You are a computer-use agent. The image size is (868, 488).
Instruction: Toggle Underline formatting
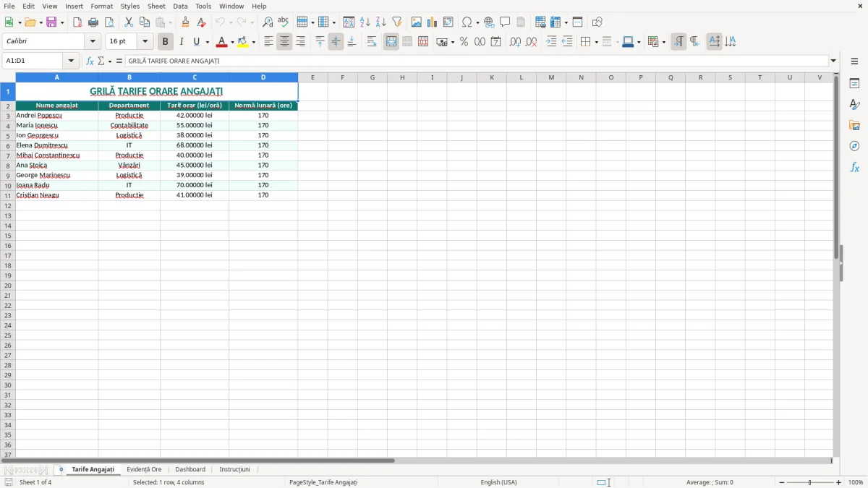[x=196, y=42]
